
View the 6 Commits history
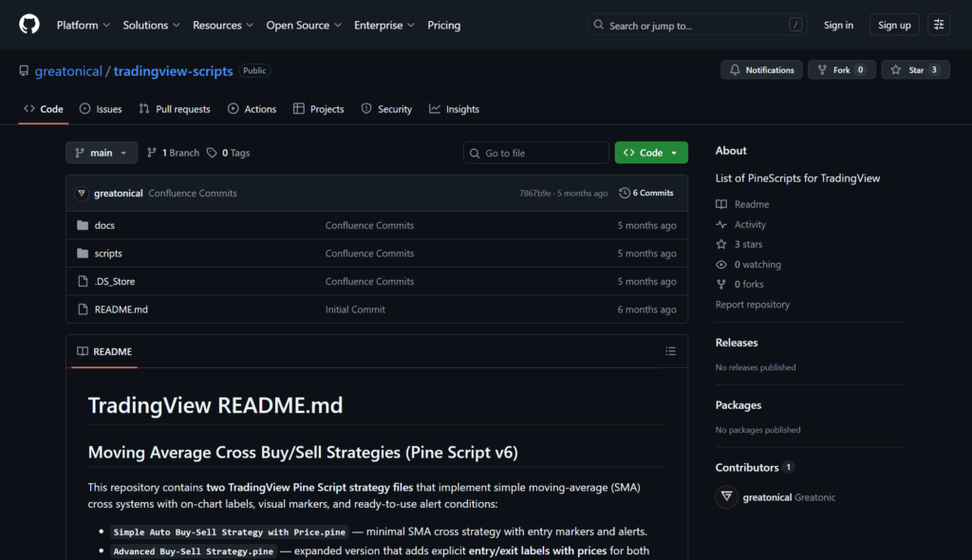click(645, 193)
